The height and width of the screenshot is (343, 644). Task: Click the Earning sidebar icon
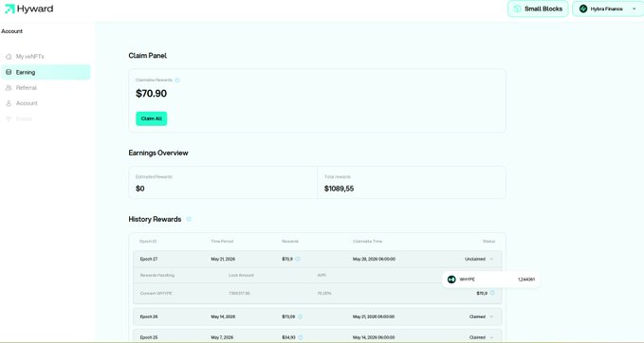click(9, 72)
